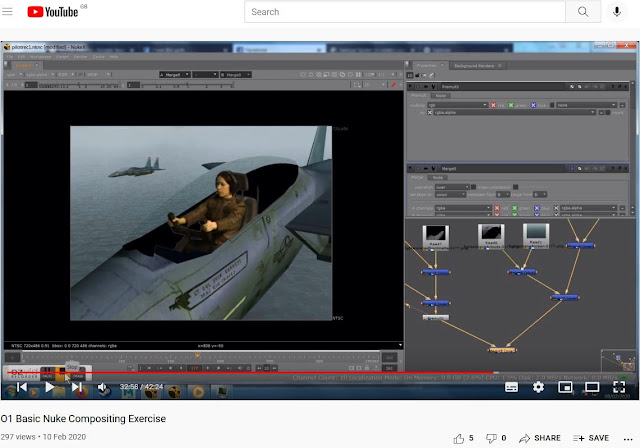Toggle blue checkbox in Merge A channels
Screen dimensions: 640x448
[x=537, y=208]
